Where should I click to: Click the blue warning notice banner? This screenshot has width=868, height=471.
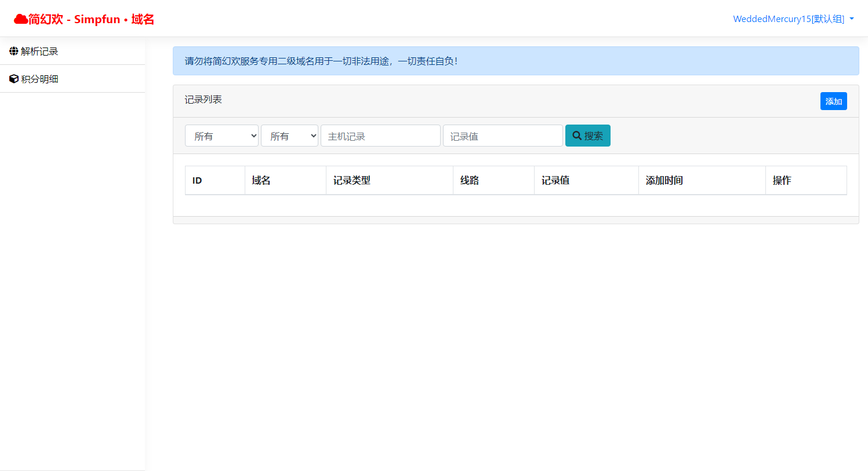click(x=515, y=61)
